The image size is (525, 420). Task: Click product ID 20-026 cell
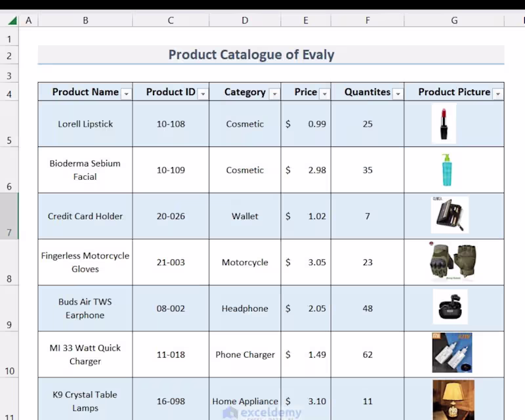tap(171, 216)
